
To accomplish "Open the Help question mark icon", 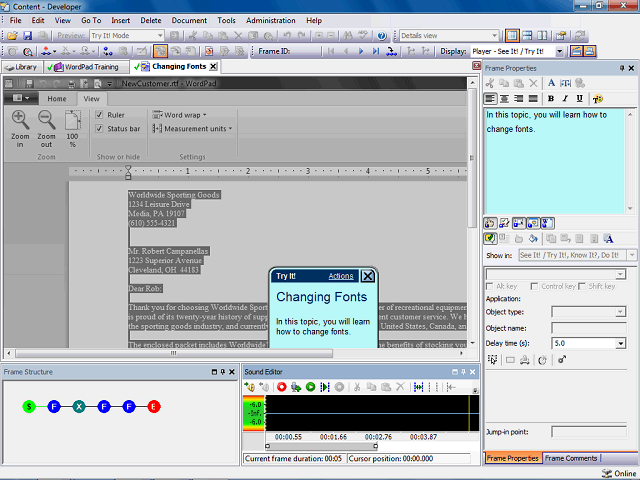I will [382, 36].
